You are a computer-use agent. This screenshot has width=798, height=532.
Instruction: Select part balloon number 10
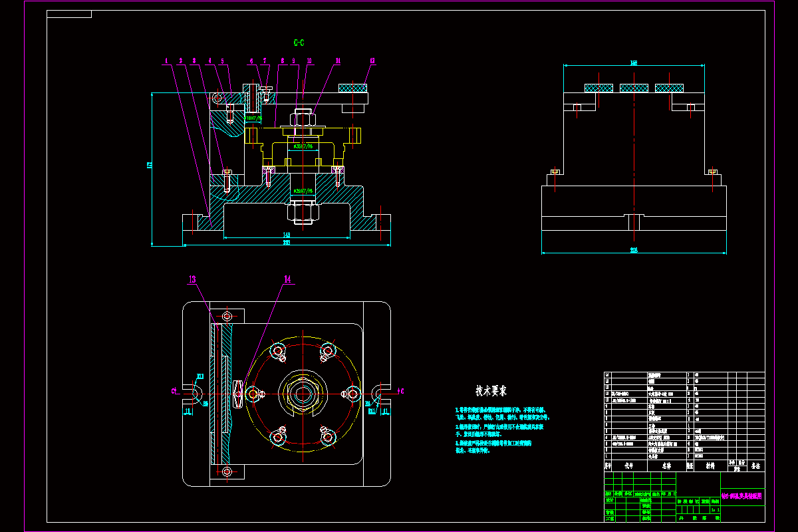pyautogui.click(x=309, y=61)
